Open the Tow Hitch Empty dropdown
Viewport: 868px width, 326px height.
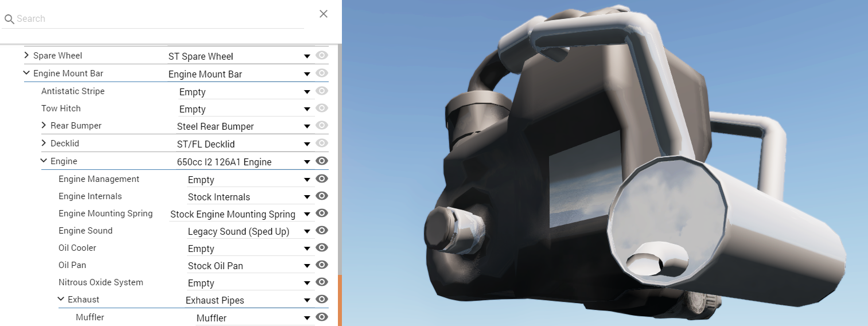click(x=246, y=109)
